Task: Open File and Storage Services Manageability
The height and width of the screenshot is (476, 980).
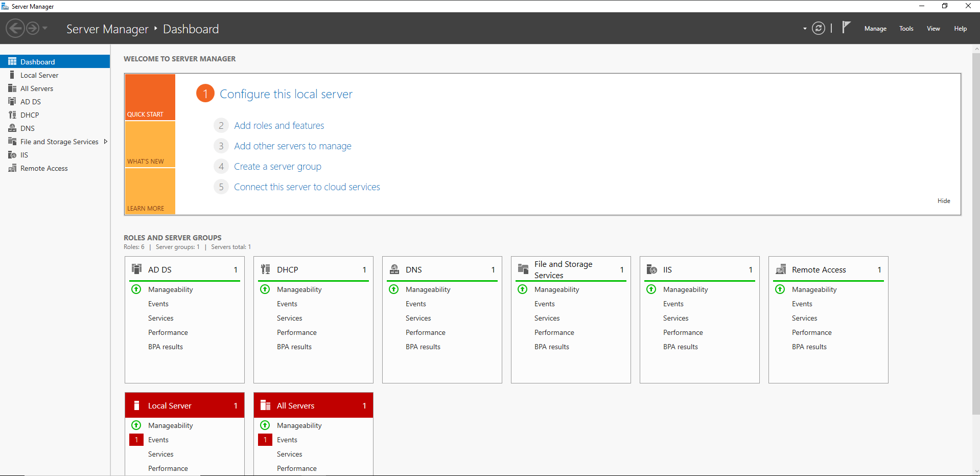Action: point(557,289)
